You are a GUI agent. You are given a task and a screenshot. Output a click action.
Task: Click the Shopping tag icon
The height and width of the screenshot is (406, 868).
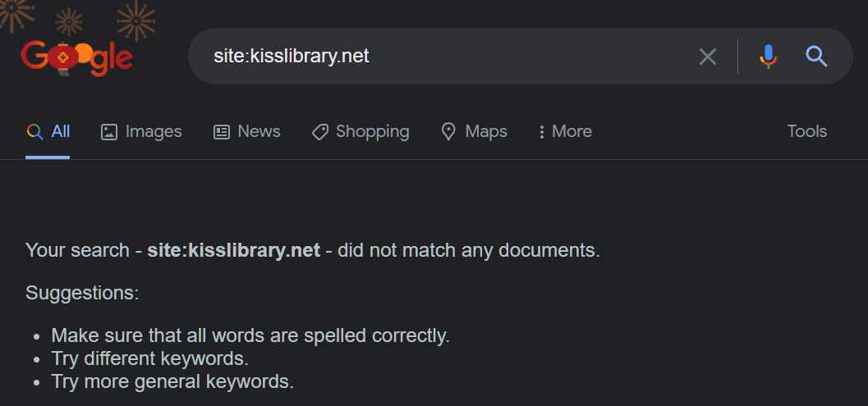[320, 132]
